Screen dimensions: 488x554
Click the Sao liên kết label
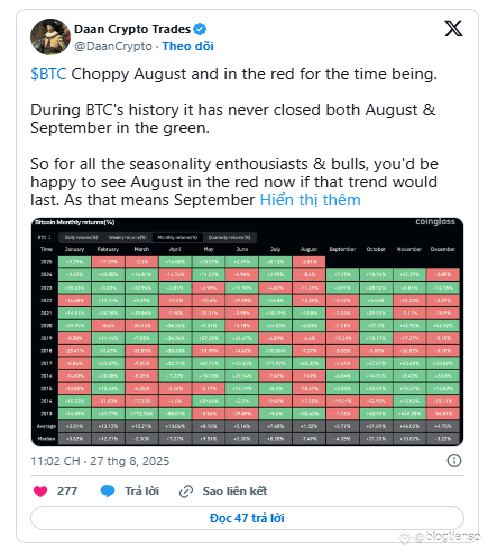point(235,491)
